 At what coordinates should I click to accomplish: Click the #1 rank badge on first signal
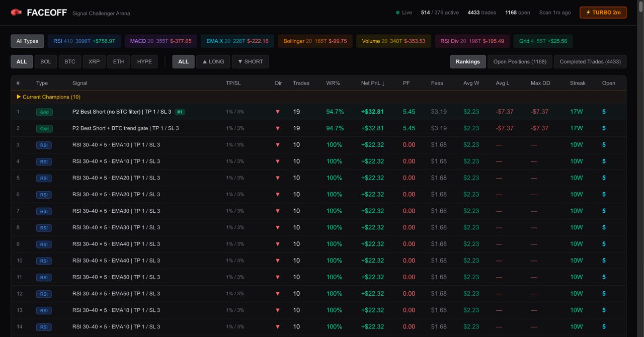pos(180,112)
